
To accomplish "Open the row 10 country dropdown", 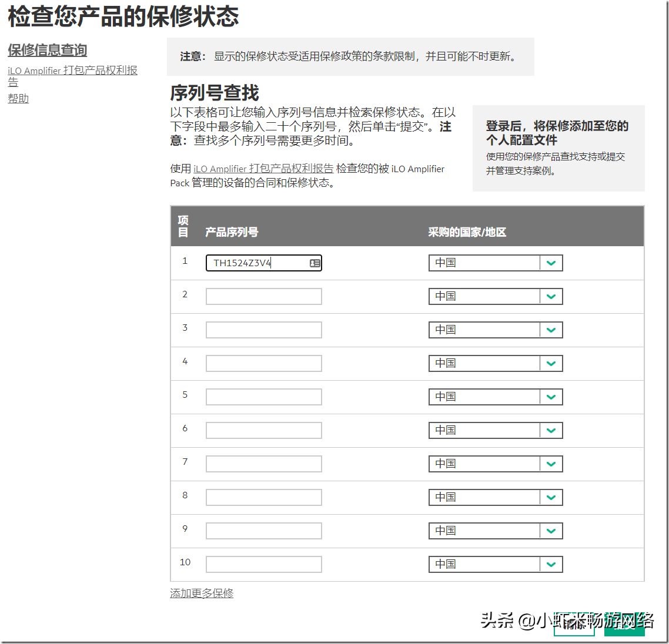I will click(x=551, y=565).
